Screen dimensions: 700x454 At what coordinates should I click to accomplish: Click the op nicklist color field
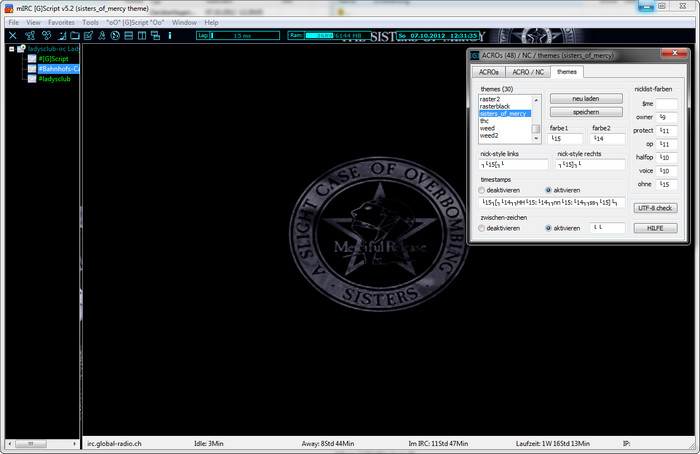(x=667, y=144)
